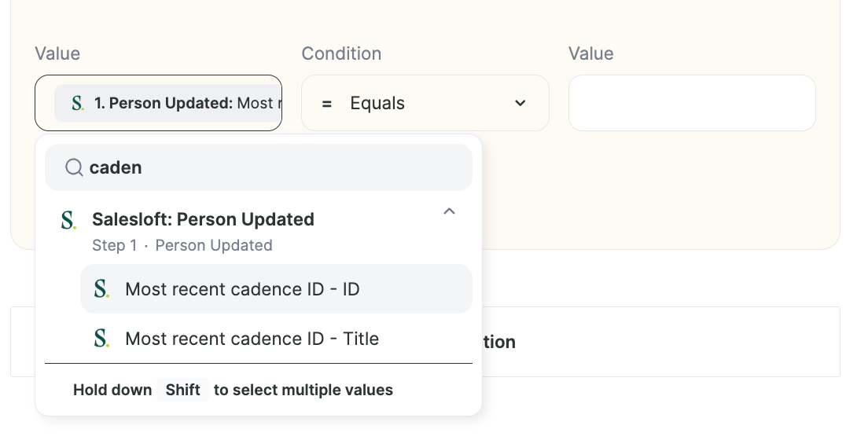Collapse the Salesloft: Person Updated group
Image resolution: width=868 pixels, height=440 pixels.
tap(450, 211)
